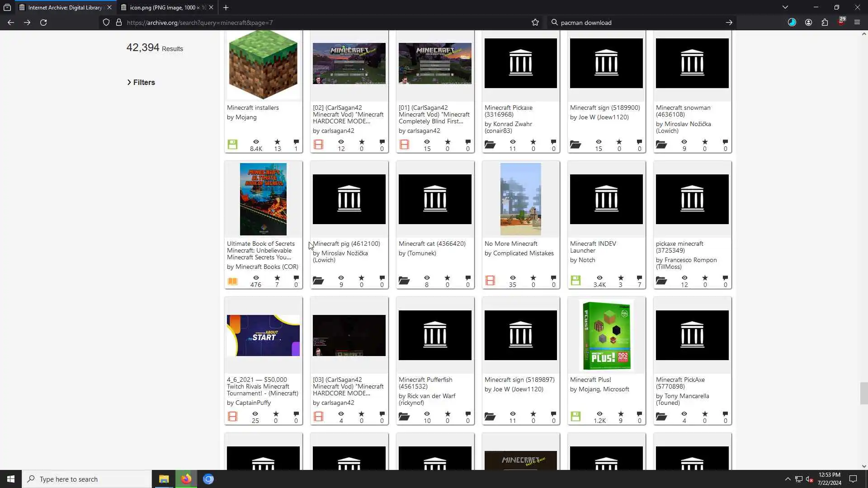Open a new browser tab
This screenshot has height=488, width=868.
coord(226,8)
